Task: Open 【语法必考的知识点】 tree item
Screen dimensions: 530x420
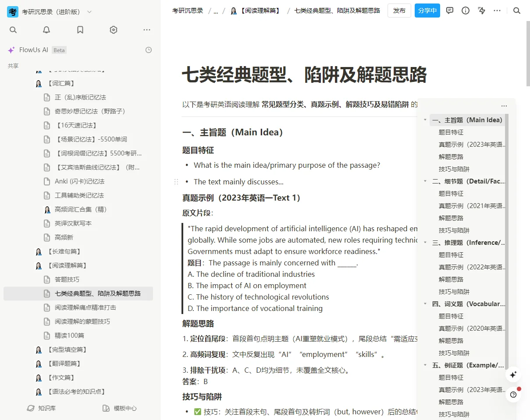Action: tap(78, 392)
